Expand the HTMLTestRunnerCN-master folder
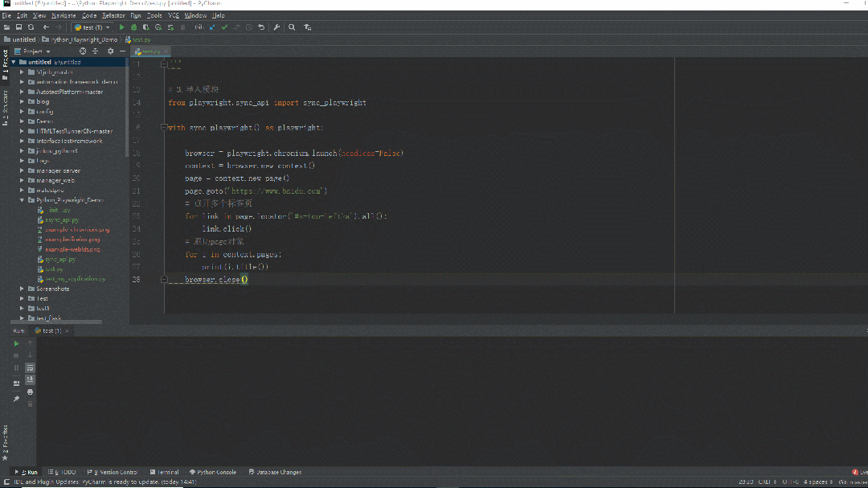 (23, 131)
